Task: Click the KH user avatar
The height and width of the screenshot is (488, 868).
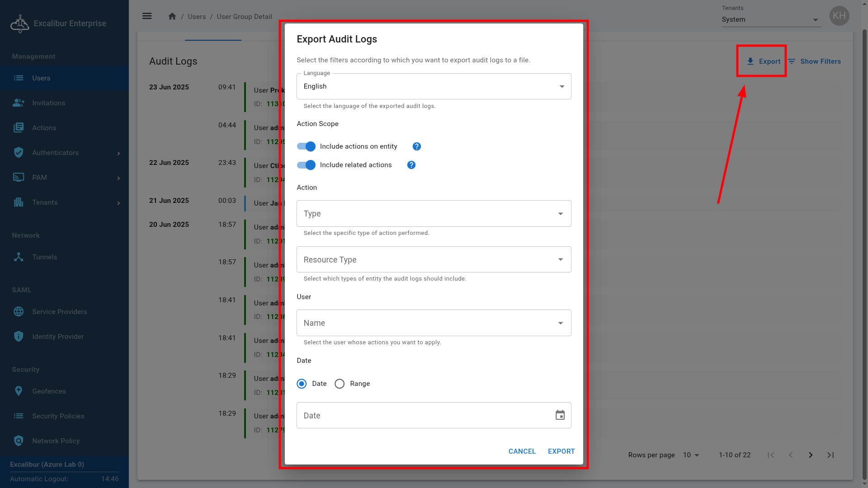Action: tap(839, 16)
